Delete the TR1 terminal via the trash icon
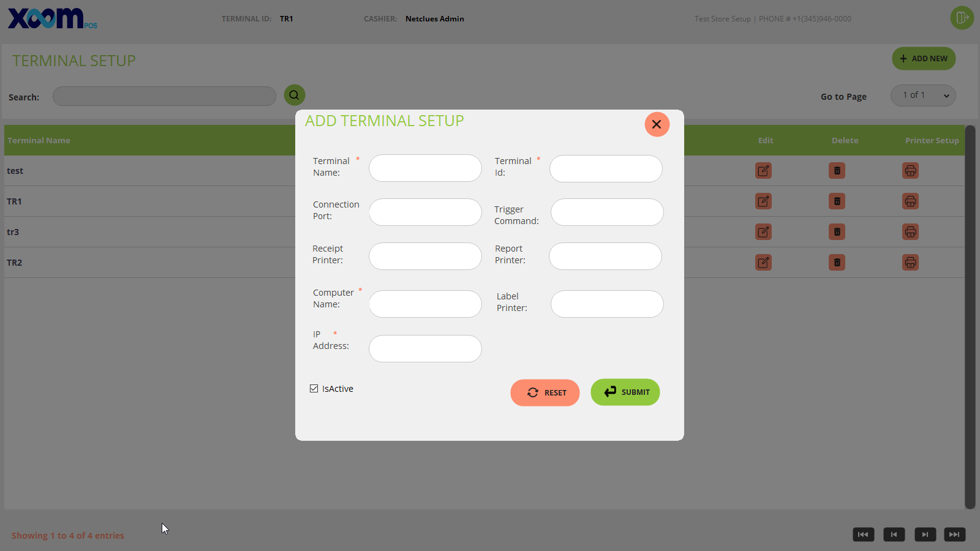The image size is (980, 551). [x=837, y=201]
